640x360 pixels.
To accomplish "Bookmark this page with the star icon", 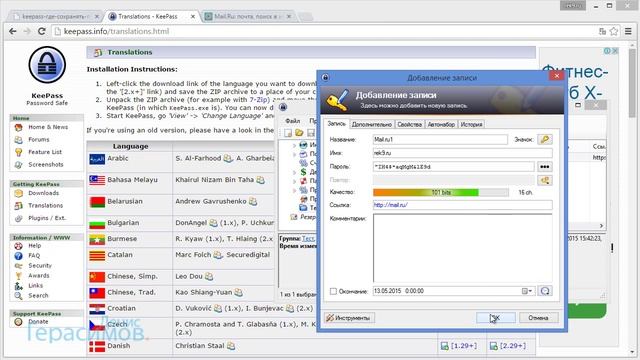I will [x=613, y=31].
